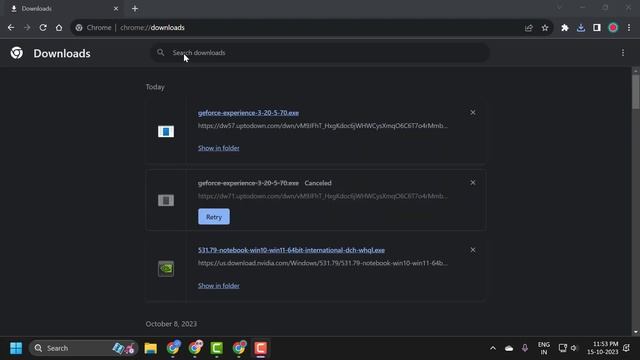Close the Downloads tab
The height and width of the screenshot is (360, 640).
point(116,9)
